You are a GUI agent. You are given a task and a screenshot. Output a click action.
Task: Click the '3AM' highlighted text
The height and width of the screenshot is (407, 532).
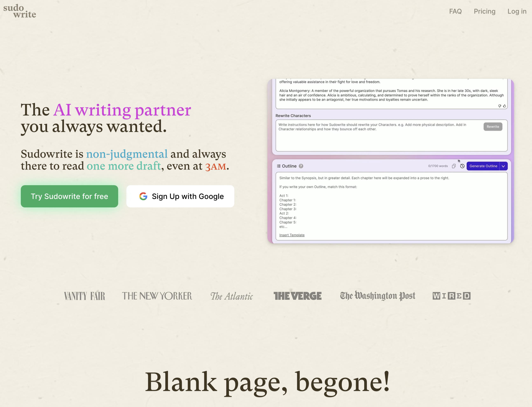coord(216,167)
